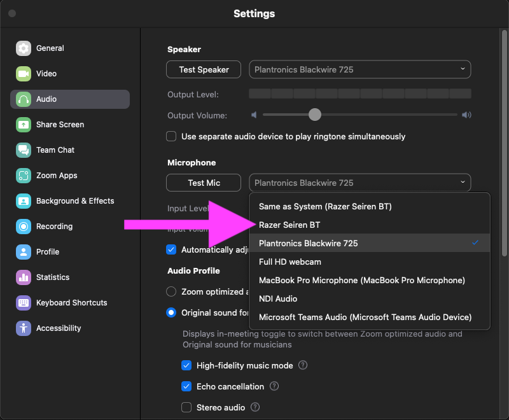Click the Share Screen sidebar icon

pyautogui.click(x=24, y=125)
